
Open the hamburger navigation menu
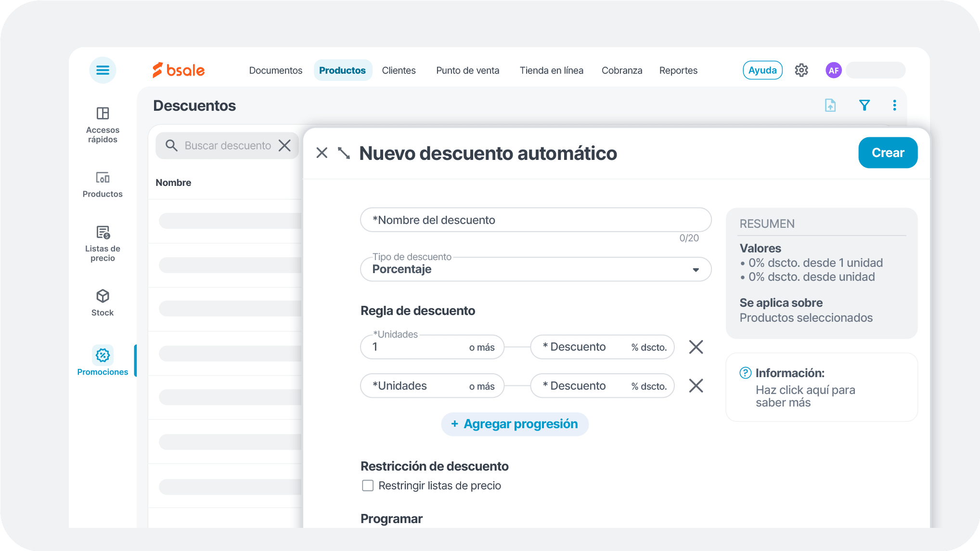pyautogui.click(x=103, y=70)
